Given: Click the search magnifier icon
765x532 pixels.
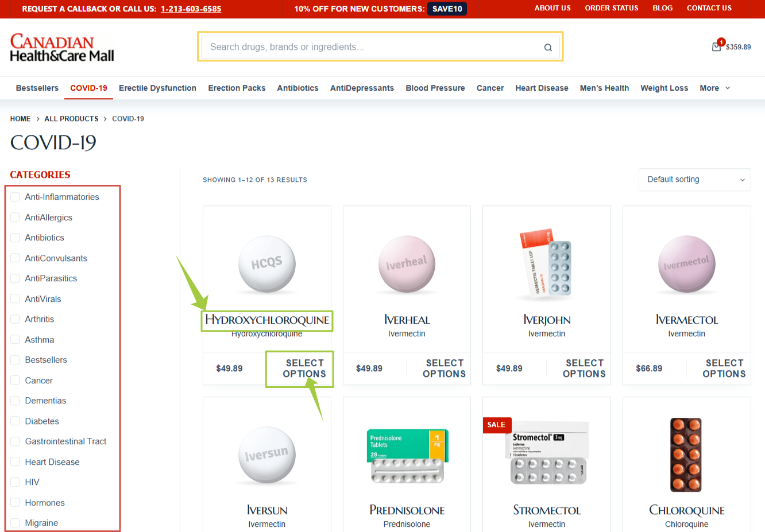Looking at the screenshot, I should pos(548,48).
